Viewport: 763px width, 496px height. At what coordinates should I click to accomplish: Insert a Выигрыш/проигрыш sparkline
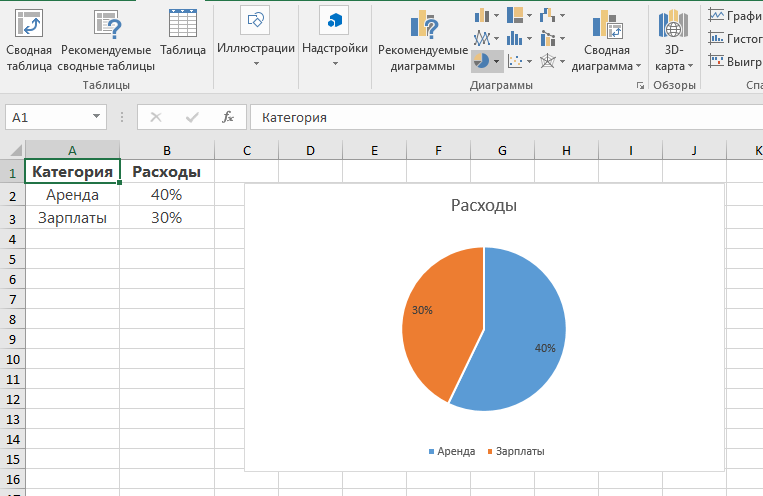pos(735,61)
